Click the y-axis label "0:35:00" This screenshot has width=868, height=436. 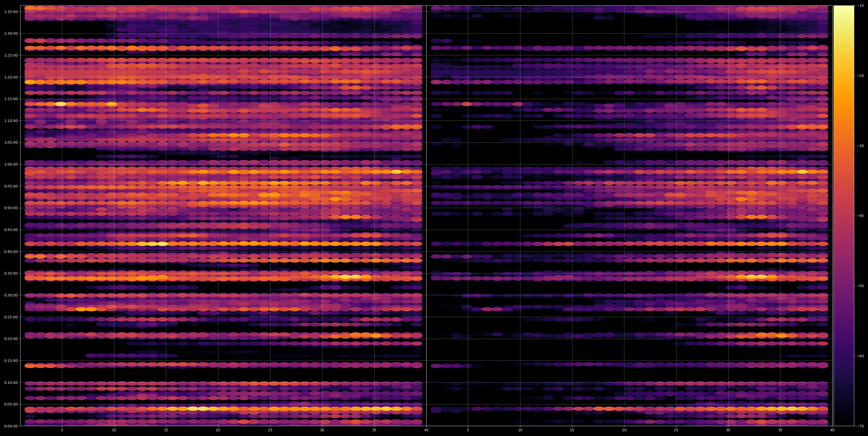(11, 274)
